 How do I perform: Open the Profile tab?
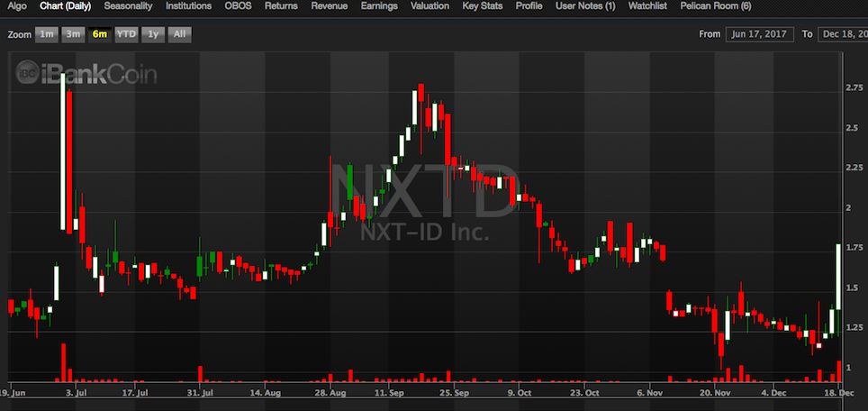(529, 6)
